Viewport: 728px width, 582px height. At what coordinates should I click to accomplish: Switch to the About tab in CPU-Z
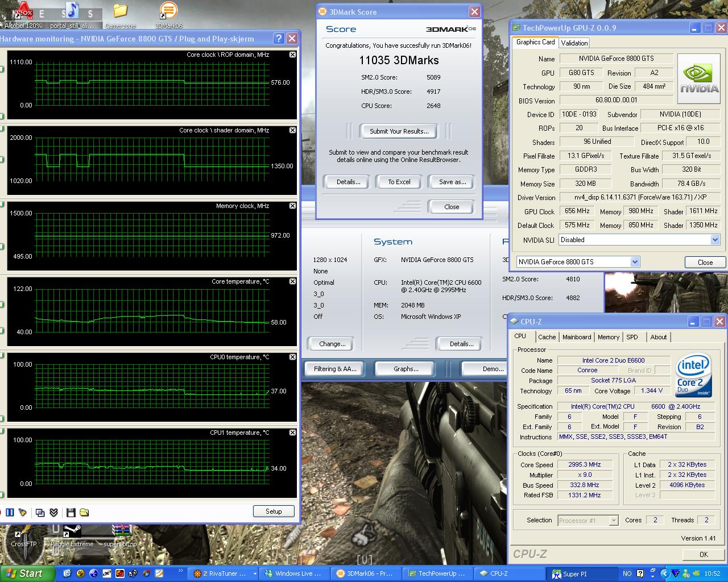[659, 337]
